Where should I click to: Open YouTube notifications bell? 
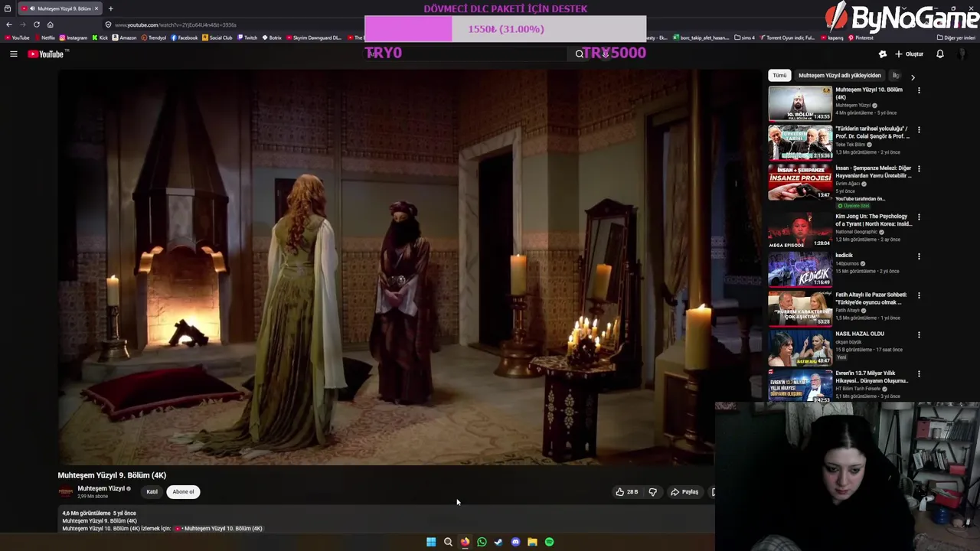pos(940,54)
